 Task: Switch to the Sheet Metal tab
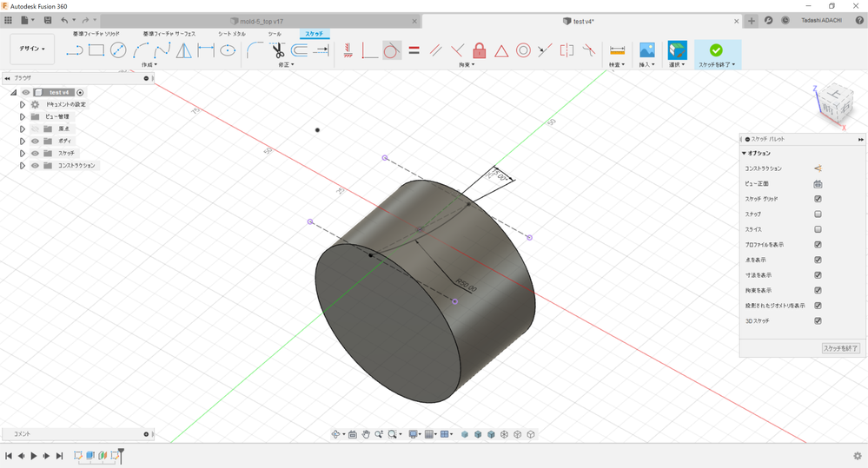(231, 34)
